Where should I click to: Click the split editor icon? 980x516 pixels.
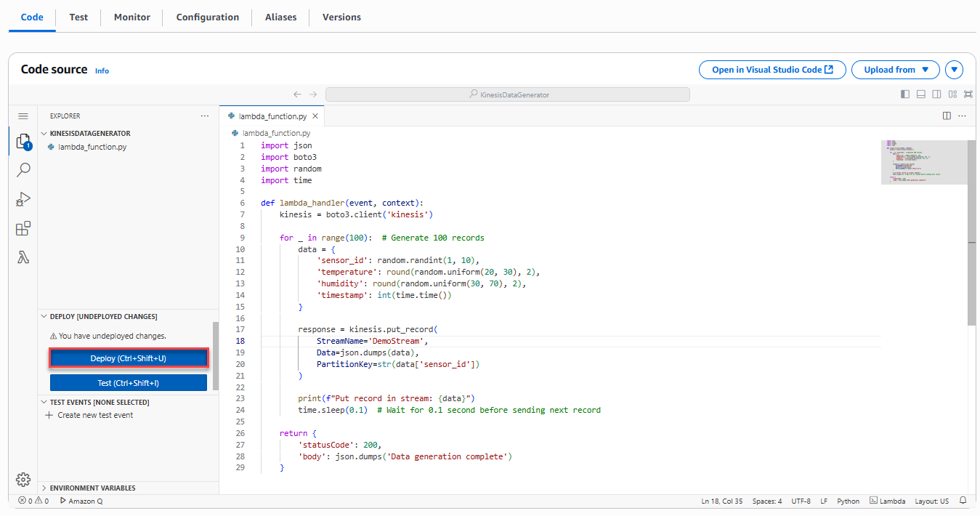947,116
